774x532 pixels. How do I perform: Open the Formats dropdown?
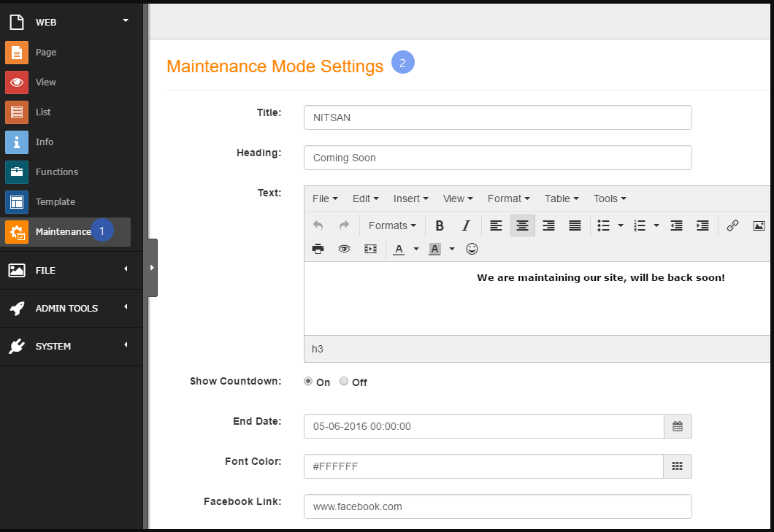coord(392,225)
